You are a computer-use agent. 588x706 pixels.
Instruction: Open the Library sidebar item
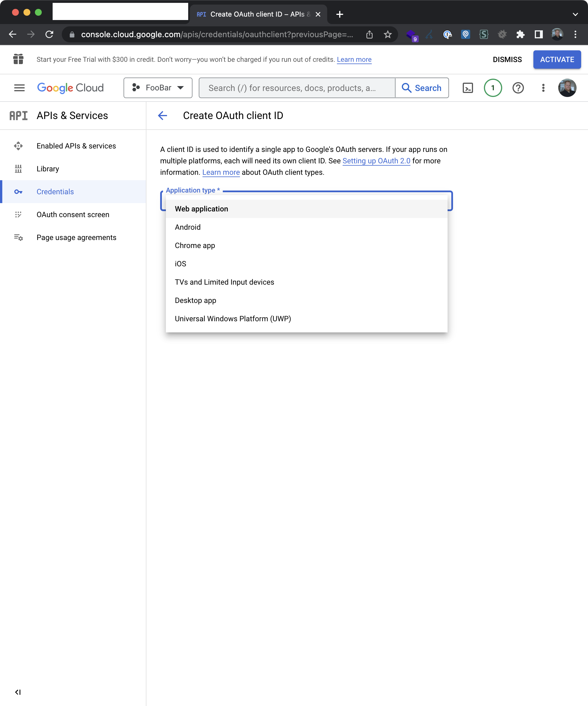pos(48,169)
